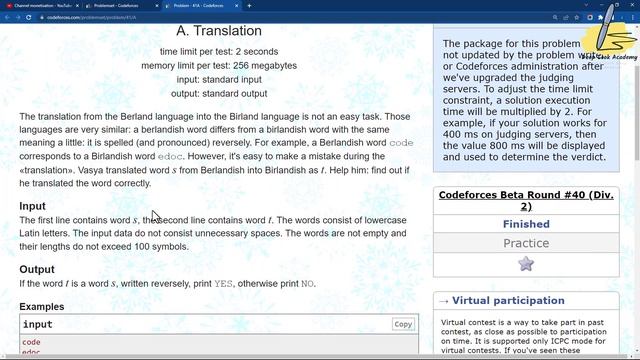Close the Problem 41A Codeforces tab
The image size is (640, 360).
coord(237,6)
